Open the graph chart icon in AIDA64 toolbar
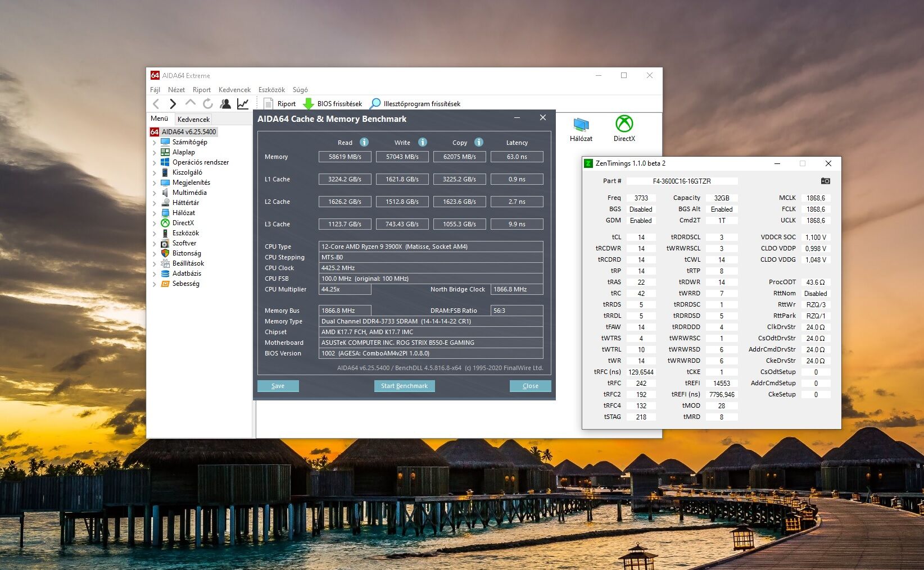The width and height of the screenshot is (924, 570). point(243,103)
